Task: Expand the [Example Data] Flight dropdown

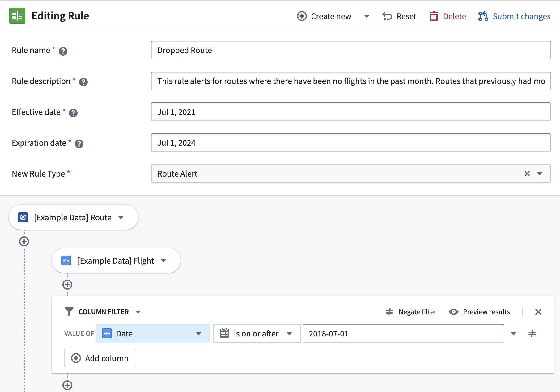Action: pyautogui.click(x=163, y=261)
